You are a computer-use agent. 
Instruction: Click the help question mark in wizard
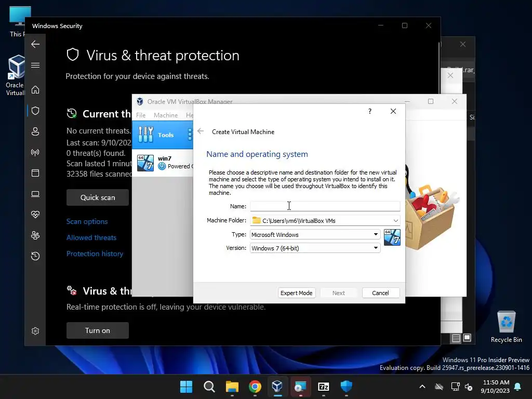[x=370, y=111]
